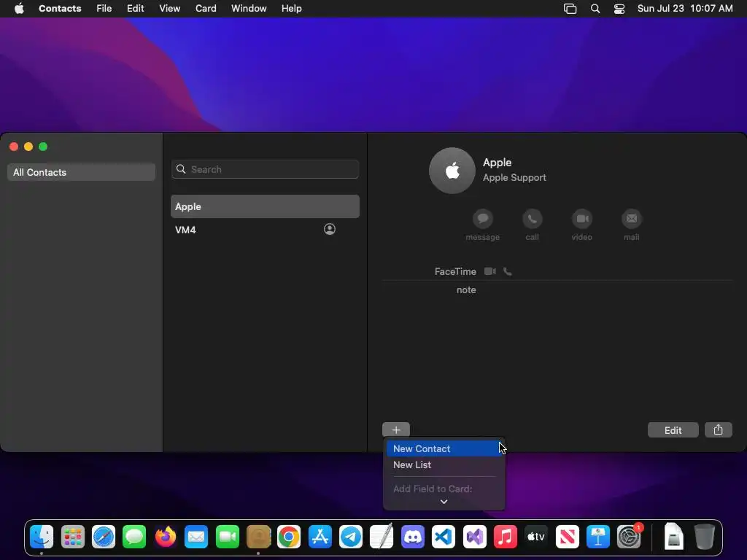
Task: Open the Card menu
Action: [x=206, y=9]
